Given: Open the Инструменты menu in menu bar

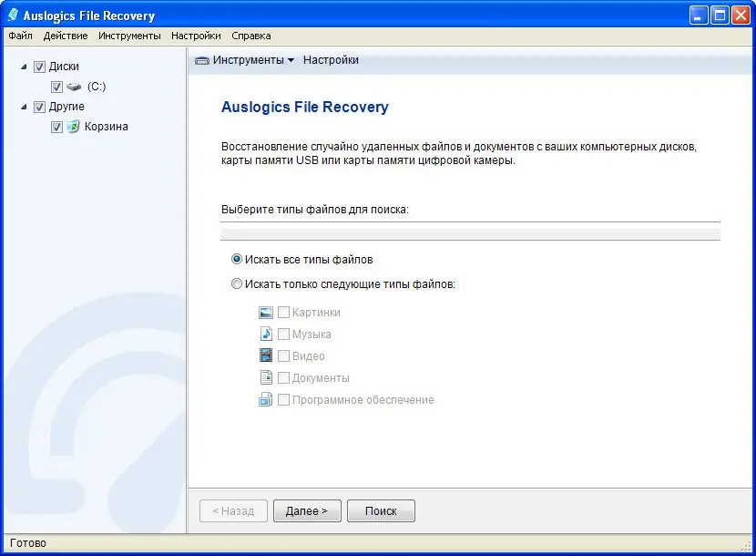Looking at the screenshot, I should pyautogui.click(x=129, y=36).
